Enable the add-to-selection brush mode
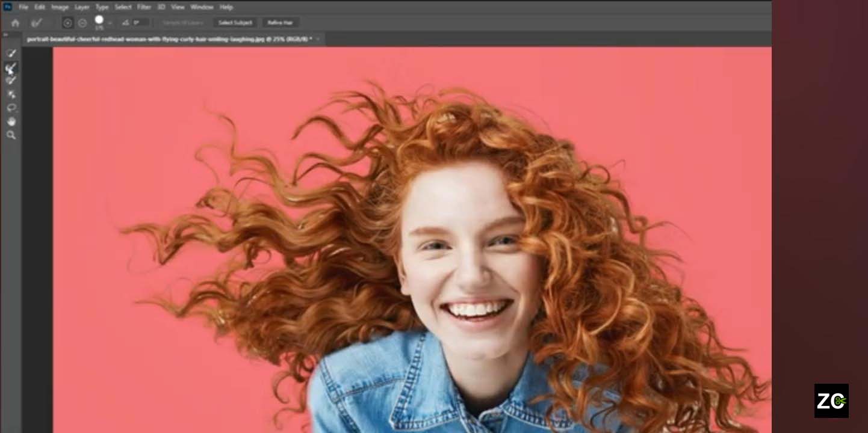 click(68, 23)
